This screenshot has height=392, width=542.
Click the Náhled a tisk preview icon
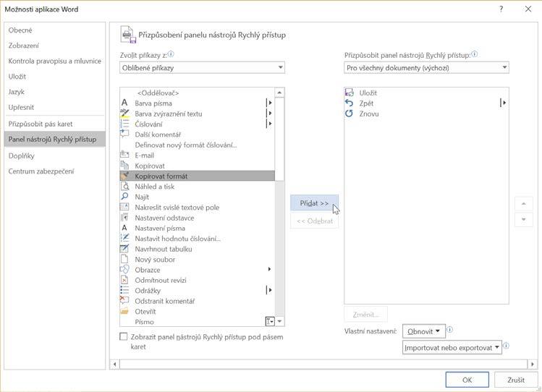tap(124, 186)
